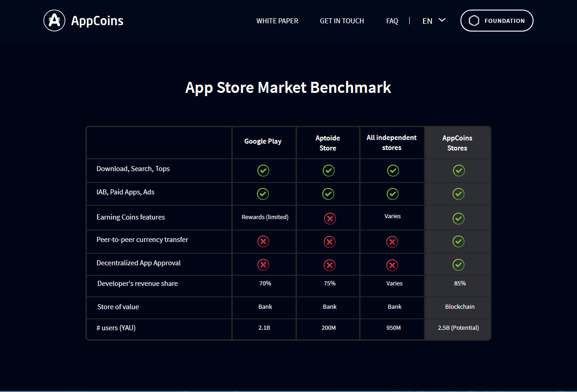Image resolution: width=577 pixels, height=392 pixels.
Task: Click the # users (YAU) row label
Action: click(x=116, y=328)
